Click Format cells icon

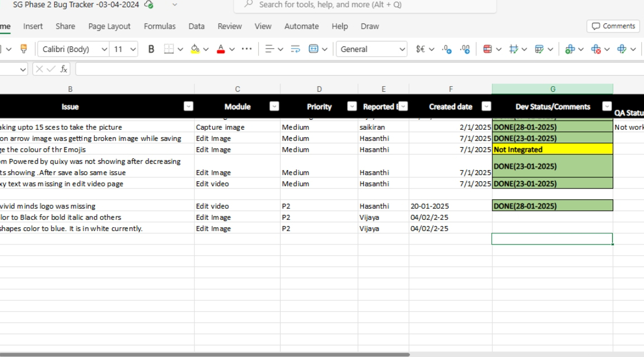coord(622,49)
